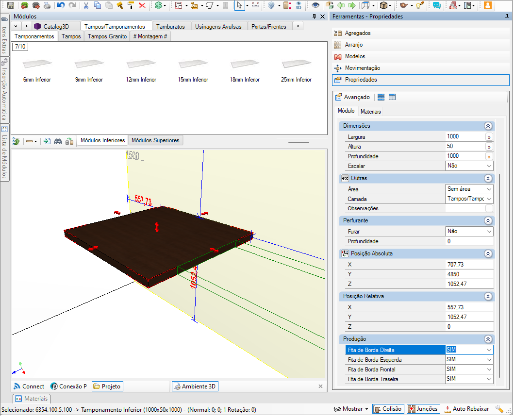This screenshot has height=420, width=515.
Task: Switch to Tamburatos tab
Action: click(170, 27)
